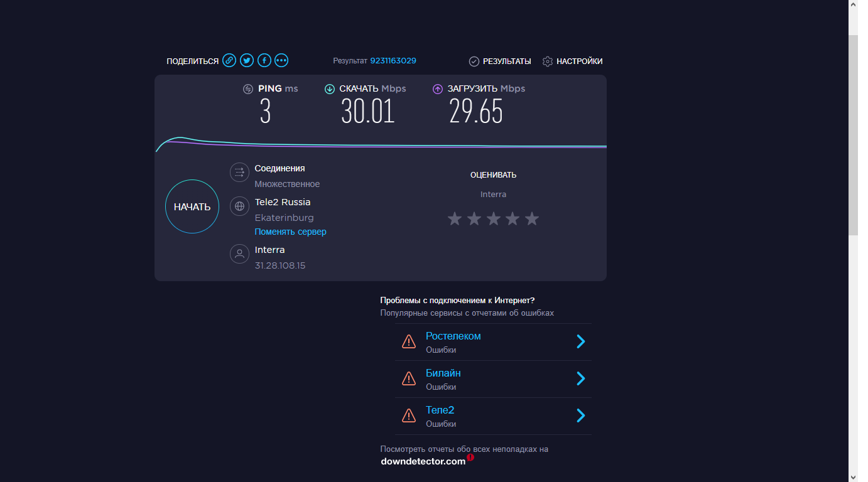Share result on Twitter
Viewport: 868px width, 482px height.
pyautogui.click(x=247, y=61)
